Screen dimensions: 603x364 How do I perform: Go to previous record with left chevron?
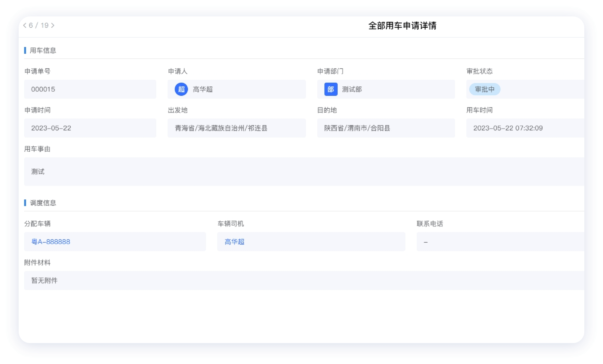[25, 25]
